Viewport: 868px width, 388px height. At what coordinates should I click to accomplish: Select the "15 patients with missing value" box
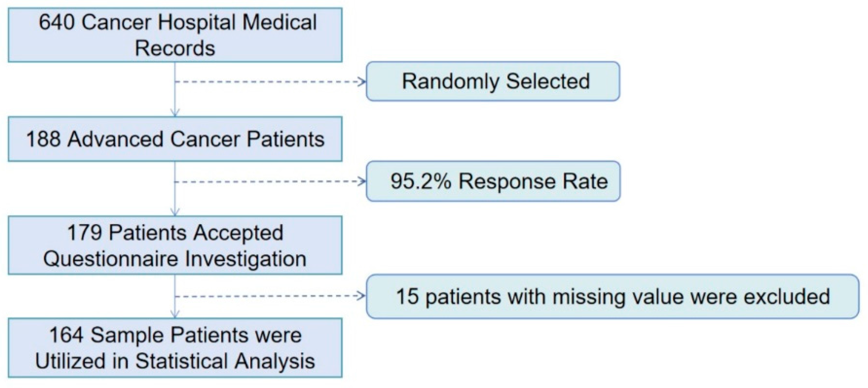[612, 296]
